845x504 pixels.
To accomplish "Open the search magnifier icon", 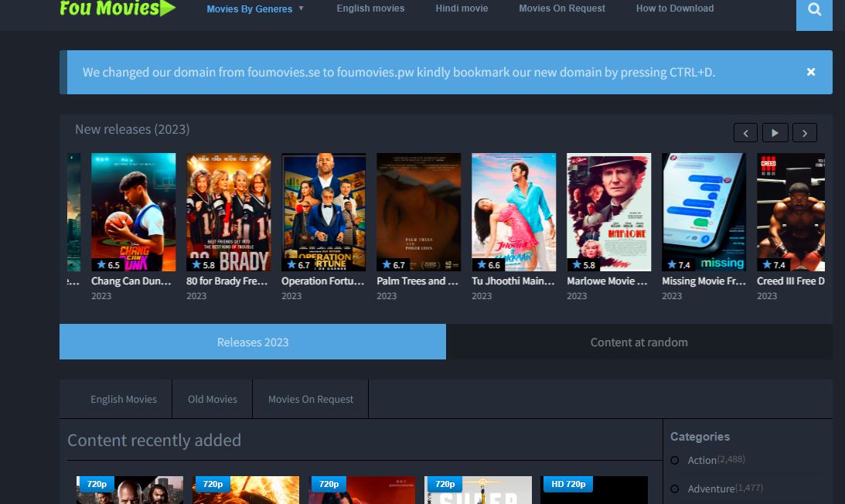I will tap(814, 9).
